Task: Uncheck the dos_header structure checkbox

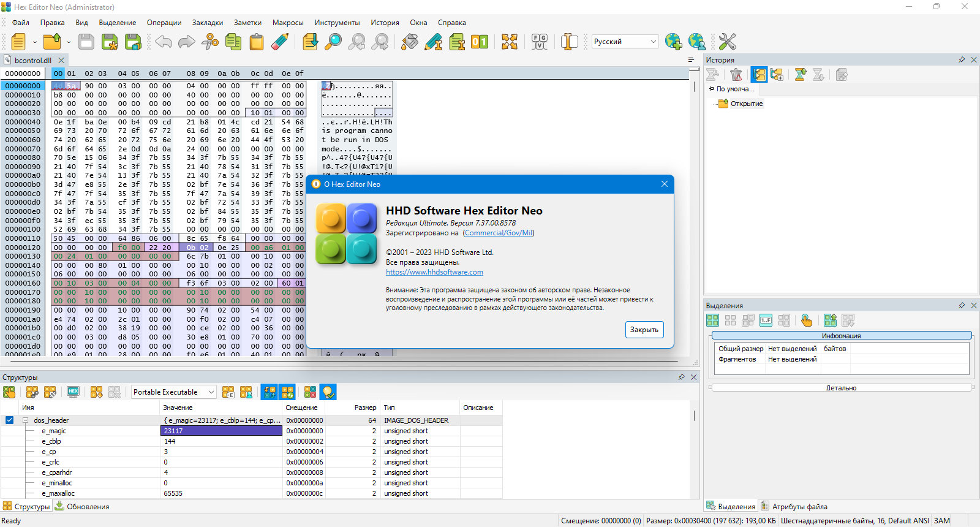Action: (x=9, y=420)
